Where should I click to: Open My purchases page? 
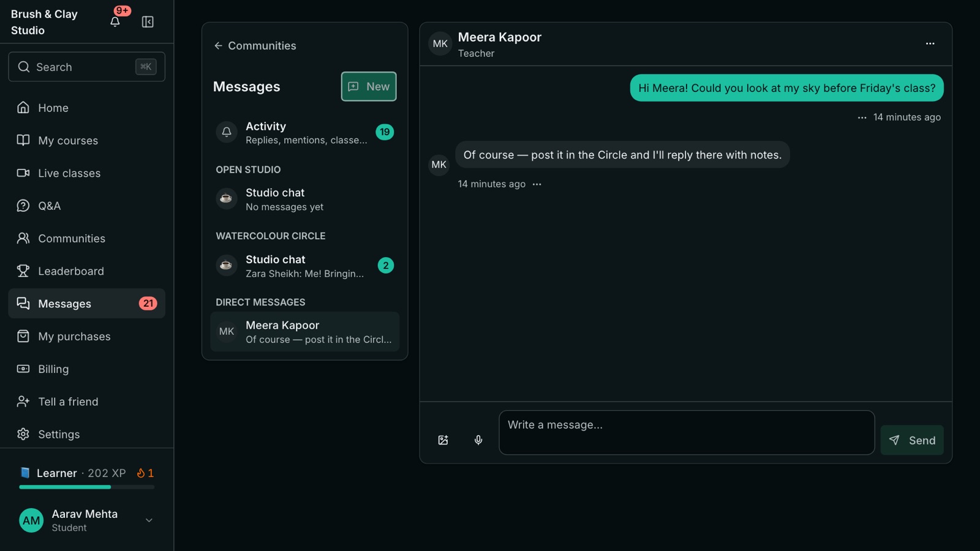87,336
